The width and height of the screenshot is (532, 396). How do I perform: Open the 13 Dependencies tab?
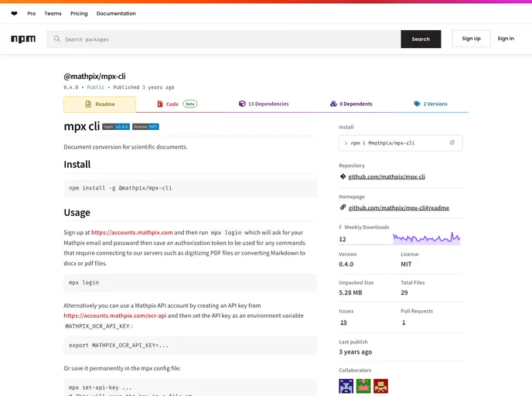click(264, 104)
